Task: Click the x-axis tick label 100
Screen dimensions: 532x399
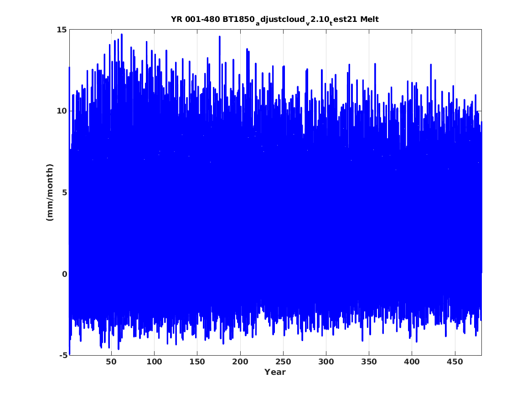Action: coord(154,362)
